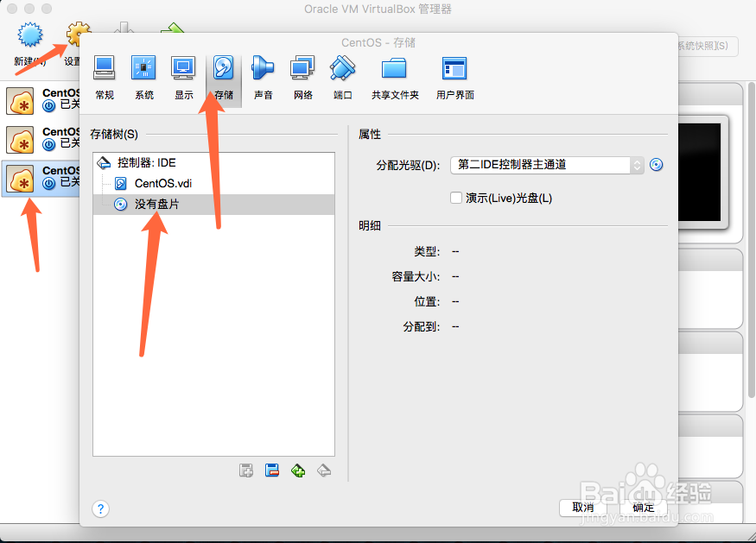Click the add controller icon below storage tree
The height and width of the screenshot is (543, 756).
coord(246,470)
